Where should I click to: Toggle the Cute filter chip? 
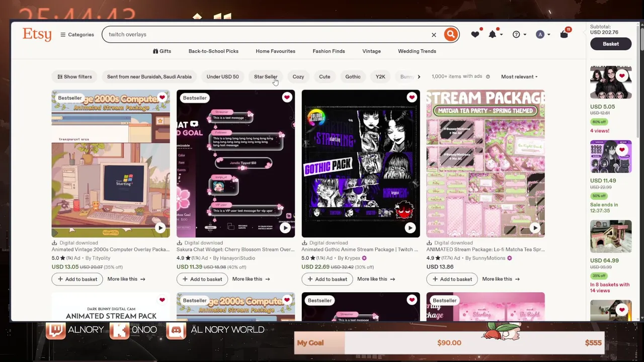pyautogui.click(x=325, y=76)
